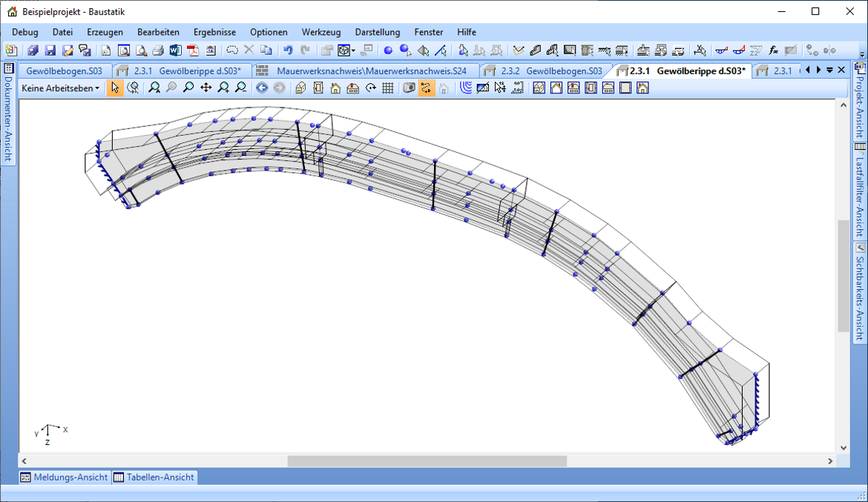Toggle the highlighted orange view-mode button
The image size is (868, 502).
coord(426,88)
